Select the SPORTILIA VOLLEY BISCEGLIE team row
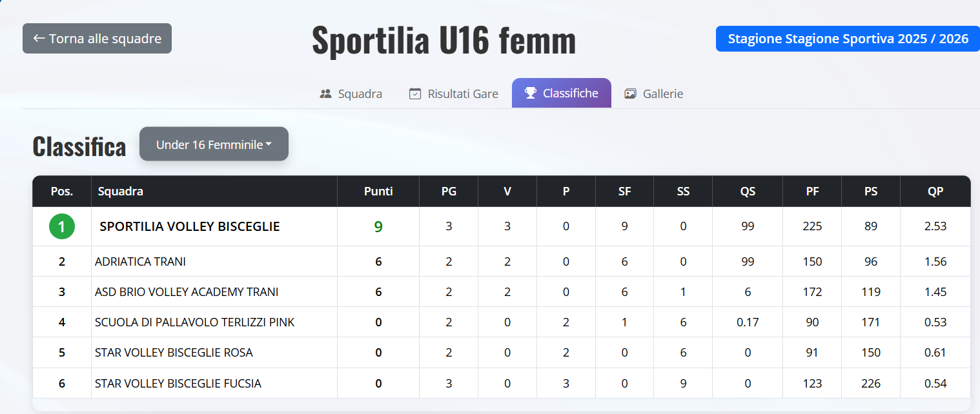The image size is (980, 414). point(190,226)
